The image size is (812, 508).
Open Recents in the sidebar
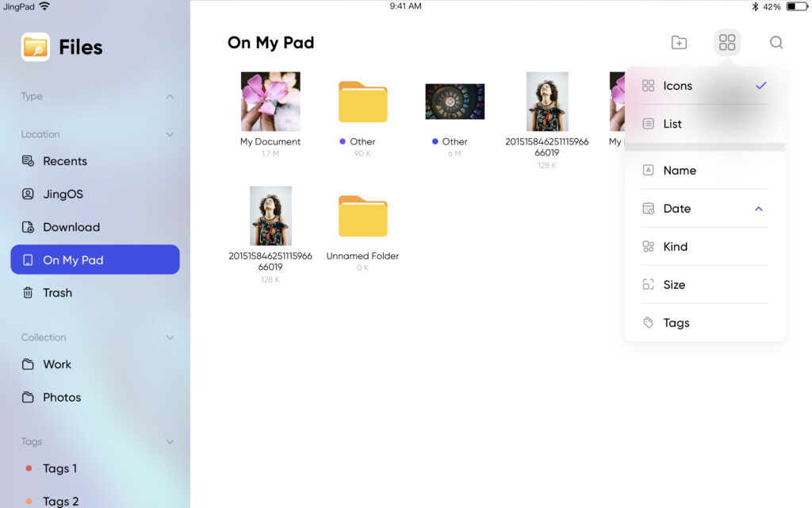coord(64,161)
